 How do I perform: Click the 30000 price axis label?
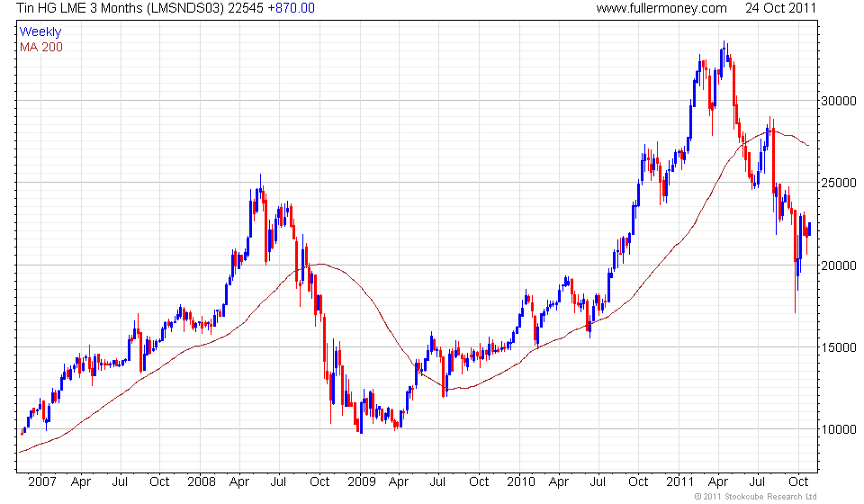(839, 101)
